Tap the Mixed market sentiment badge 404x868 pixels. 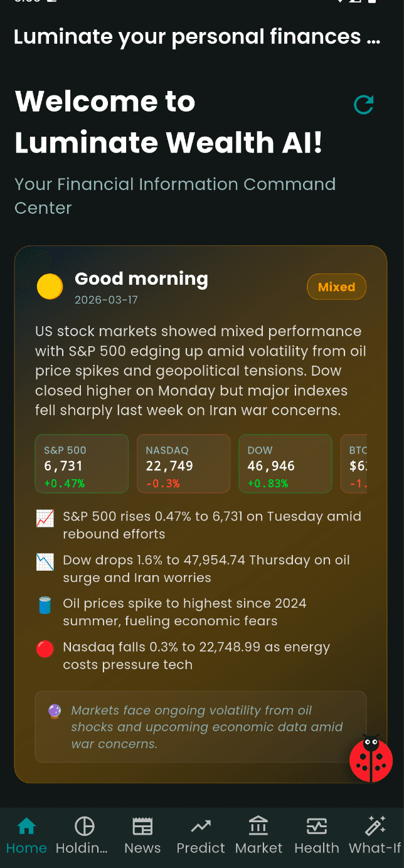pyautogui.click(x=336, y=287)
